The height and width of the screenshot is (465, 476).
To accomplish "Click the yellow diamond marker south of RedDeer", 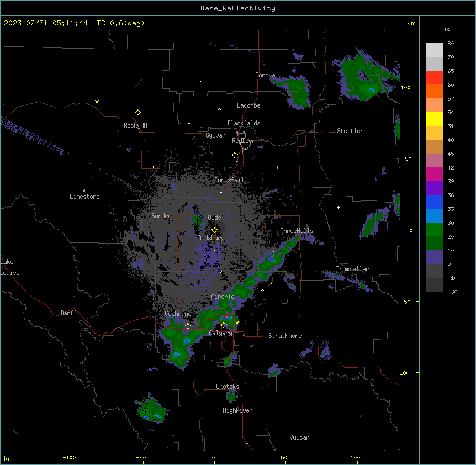I will point(235,155).
